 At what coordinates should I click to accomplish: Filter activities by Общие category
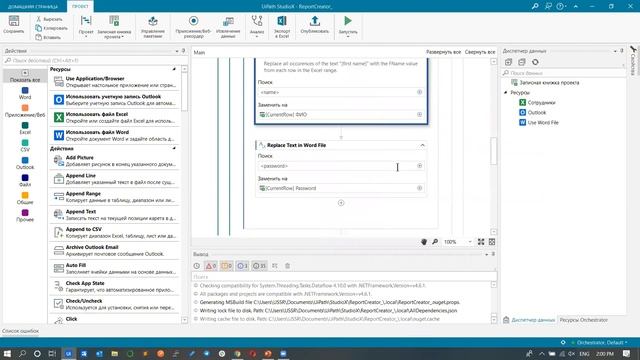pos(25,198)
